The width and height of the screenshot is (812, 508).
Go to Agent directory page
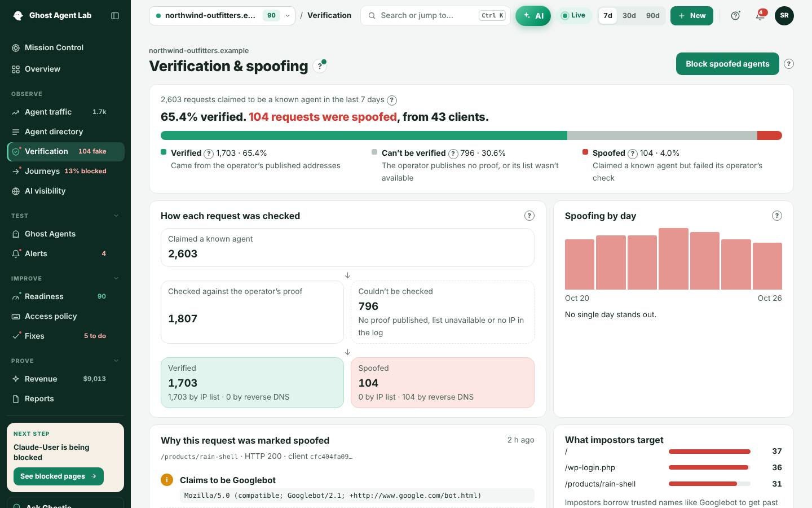point(65,132)
